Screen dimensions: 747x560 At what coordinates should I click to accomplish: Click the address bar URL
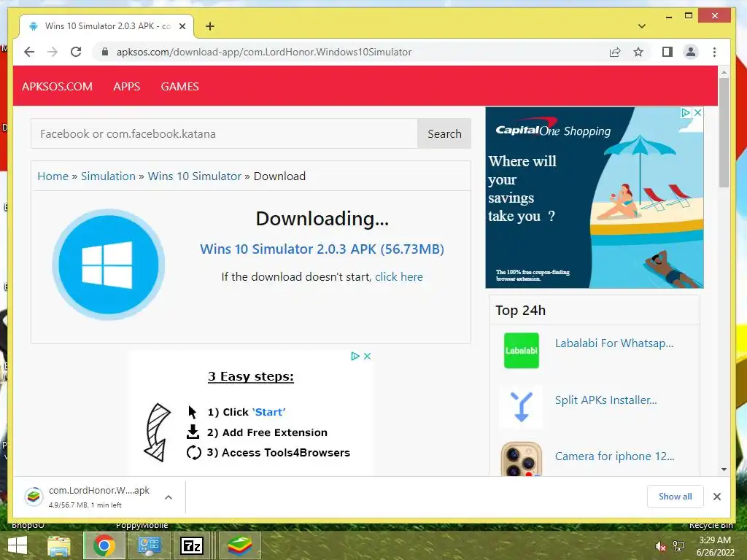click(264, 52)
